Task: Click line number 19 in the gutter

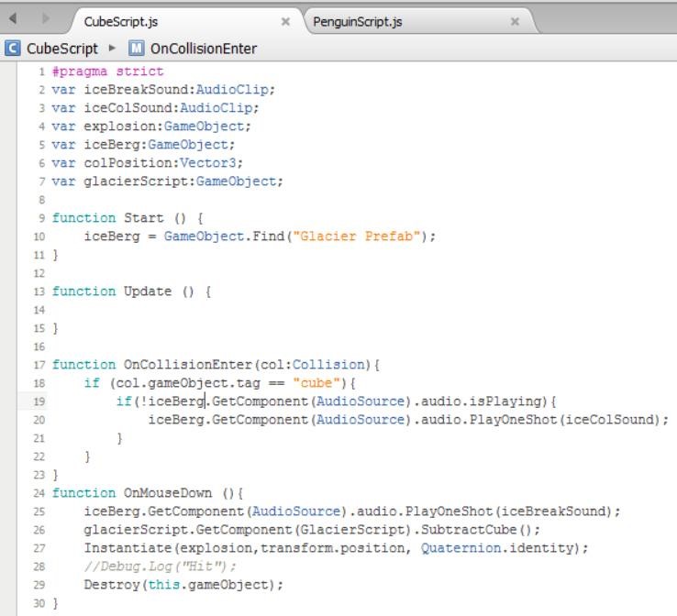Action: 39,401
